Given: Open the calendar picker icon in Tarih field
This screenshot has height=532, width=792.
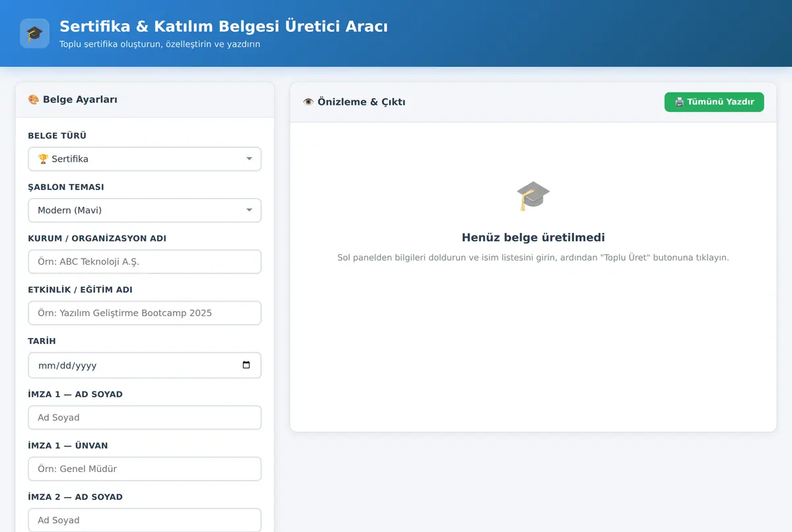Looking at the screenshot, I should [246, 365].
